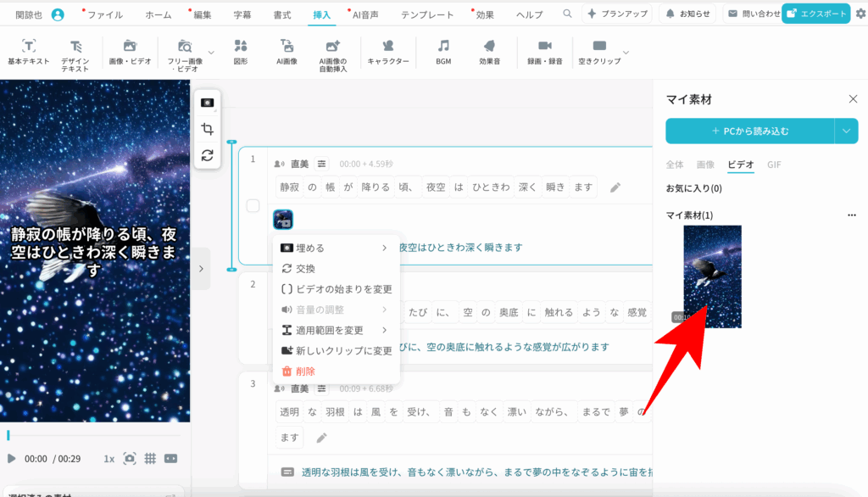Open フリー画像・ビデオ stock media
Viewport: 868px width, 497px height.
(x=184, y=55)
